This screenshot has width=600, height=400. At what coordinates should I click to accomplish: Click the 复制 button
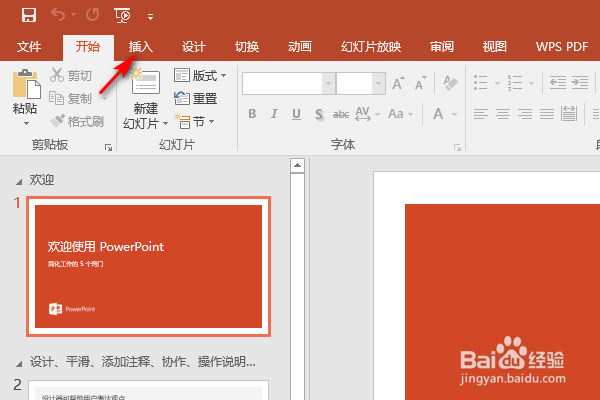pos(71,98)
